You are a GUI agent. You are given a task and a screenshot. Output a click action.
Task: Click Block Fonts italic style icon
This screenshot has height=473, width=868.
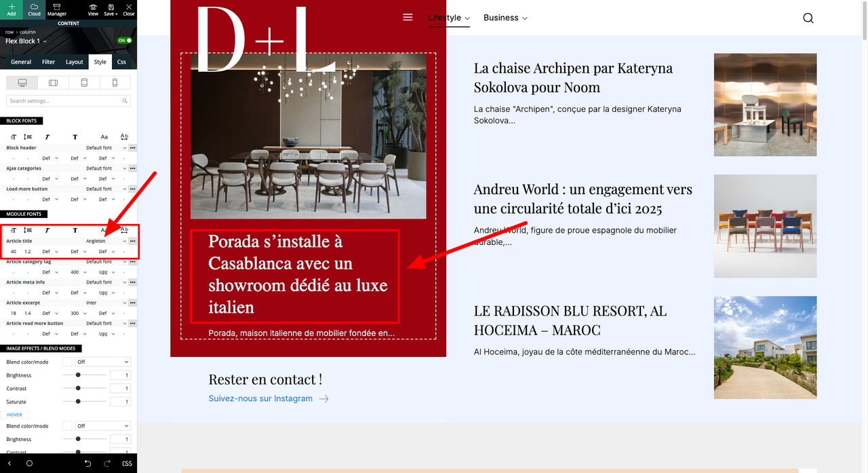click(47, 137)
